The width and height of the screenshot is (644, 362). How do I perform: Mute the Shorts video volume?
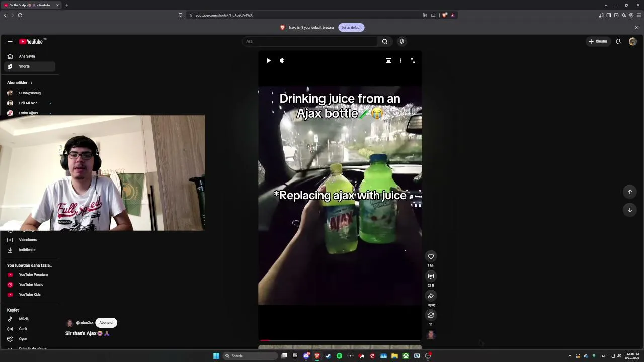(282, 60)
